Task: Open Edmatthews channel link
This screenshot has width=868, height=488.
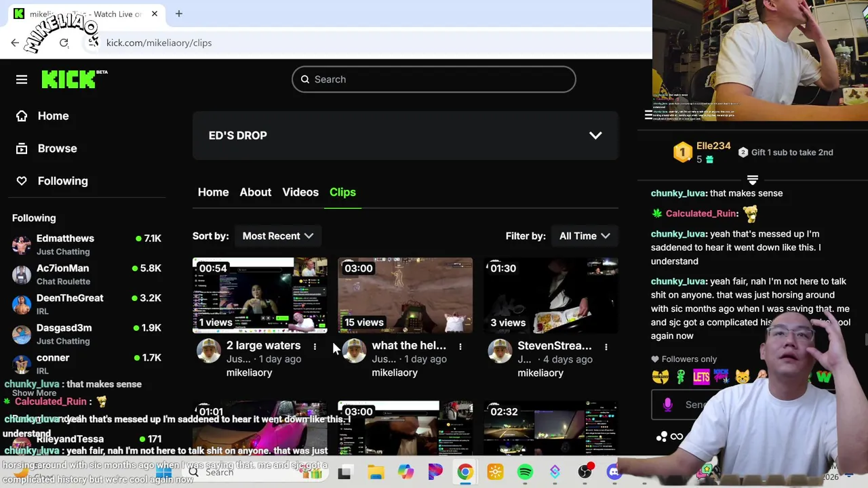Action: click(65, 239)
